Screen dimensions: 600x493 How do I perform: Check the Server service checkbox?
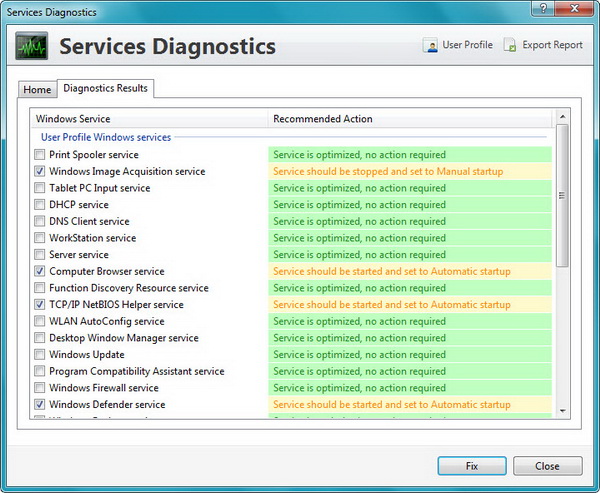(39, 255)
